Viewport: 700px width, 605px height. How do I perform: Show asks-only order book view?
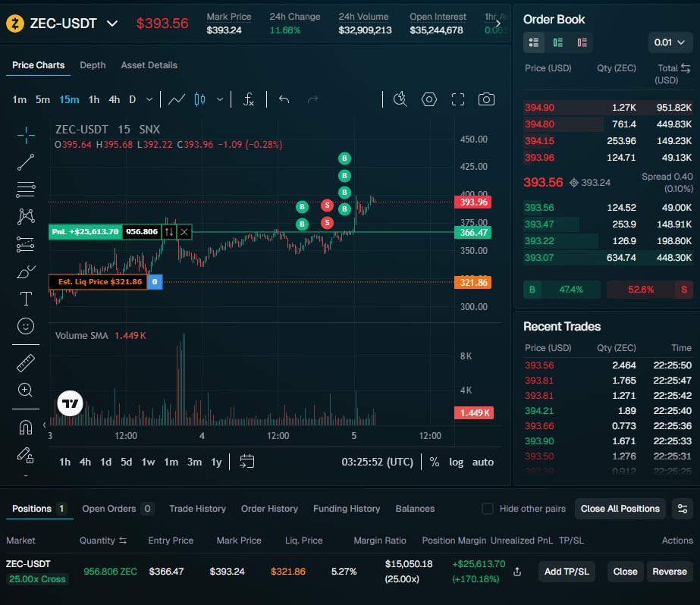pos(582,42)
